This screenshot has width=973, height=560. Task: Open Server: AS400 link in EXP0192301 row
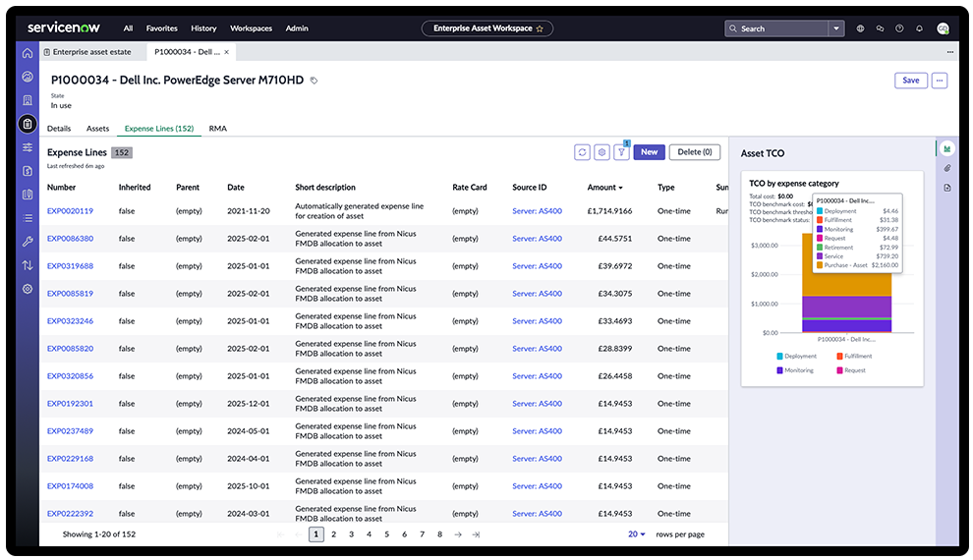[x=537, y=404]
